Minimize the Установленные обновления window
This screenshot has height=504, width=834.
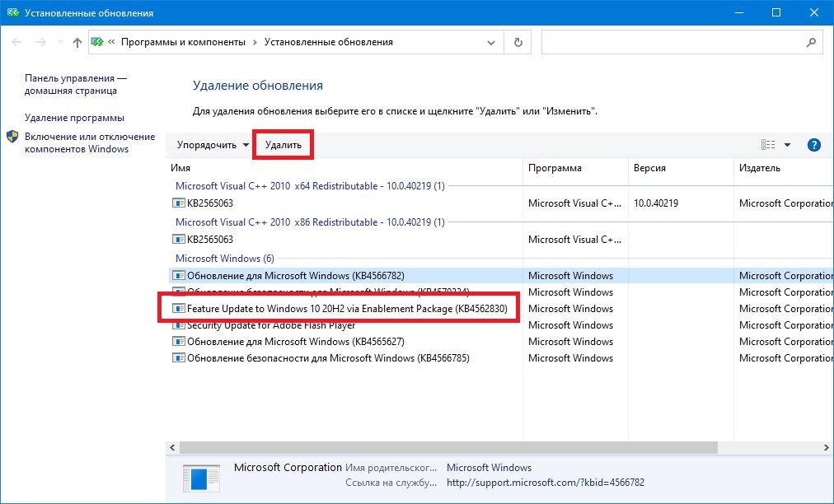[x=738, y=12]
